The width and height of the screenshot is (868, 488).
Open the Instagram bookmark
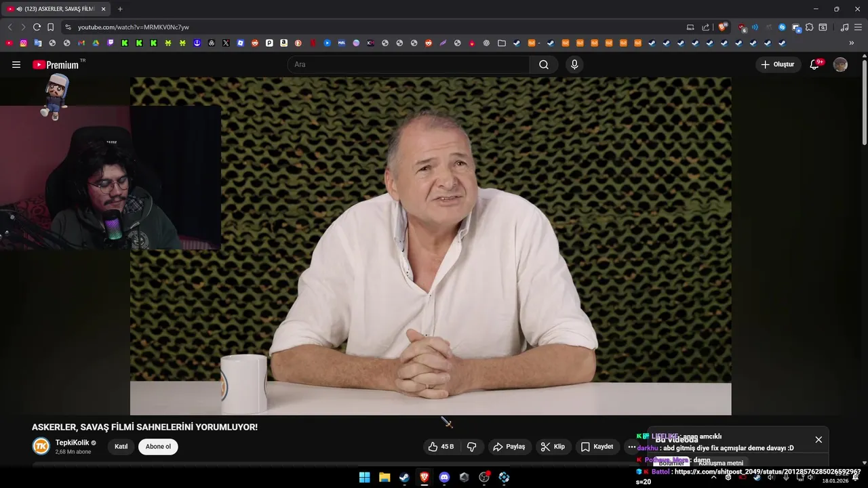tap(23, 43)
